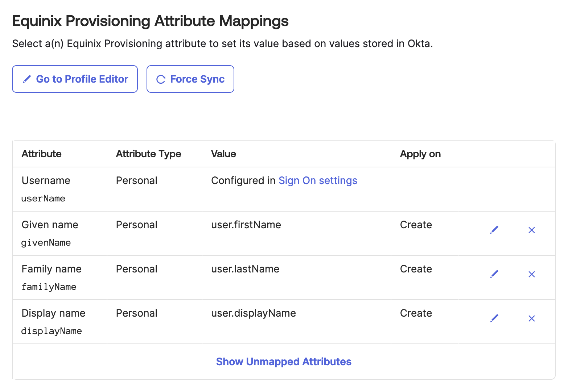The height and width of the screenshot is (392, 568).
Task: Open Go to Profile Editor button
Action: [x=75, y=79]
